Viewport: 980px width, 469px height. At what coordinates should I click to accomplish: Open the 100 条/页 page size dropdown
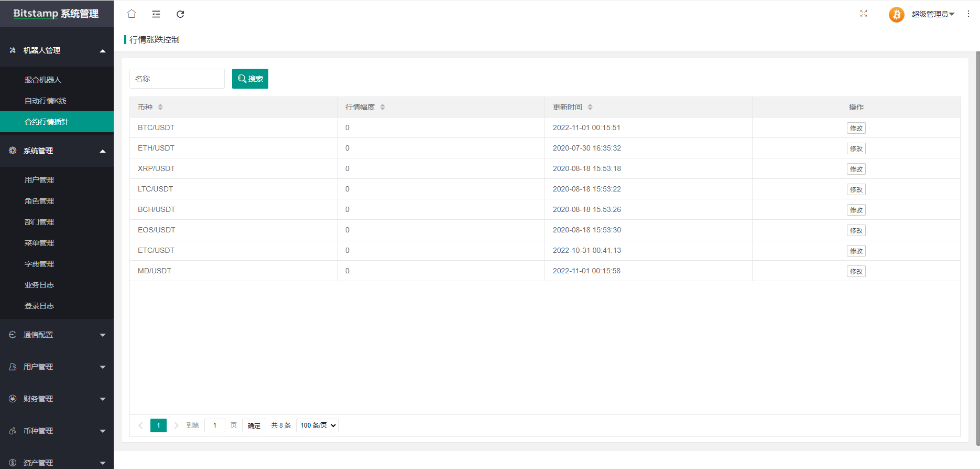pyautogui.click(x=317, y=425)
